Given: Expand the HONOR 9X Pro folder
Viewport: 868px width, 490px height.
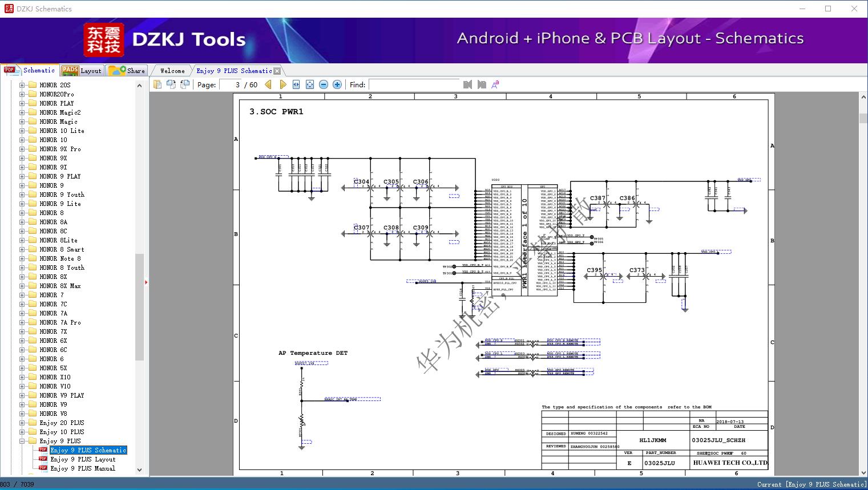Looking at the screenshot, I should click(22, 149).
